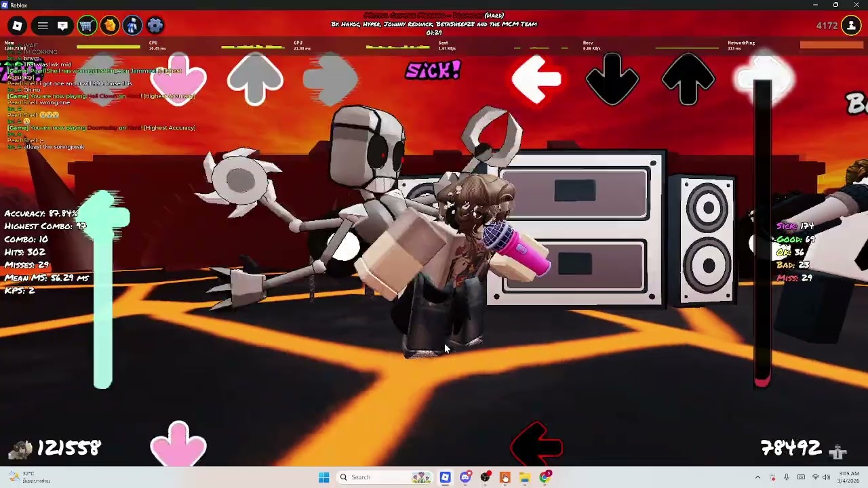This screenshot has height=488, width=868.
Task: Click the right-side Miss: 29 count
Action: [794, 278]
